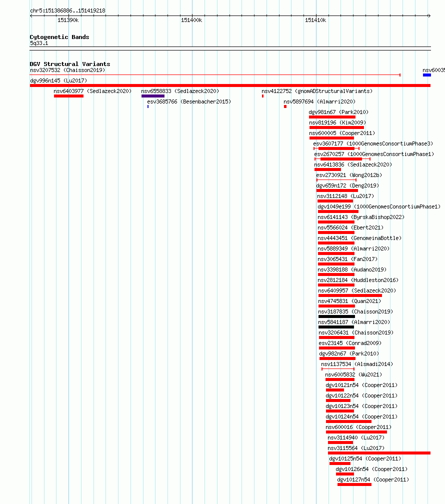
Task: Open the nsv6005832 (Wu2021) label
Action: pyautogui.click(x=353, y=375)
